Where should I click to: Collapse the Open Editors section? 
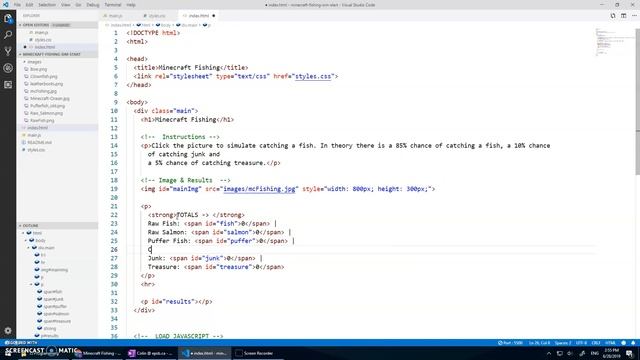(x=57, y=25)
